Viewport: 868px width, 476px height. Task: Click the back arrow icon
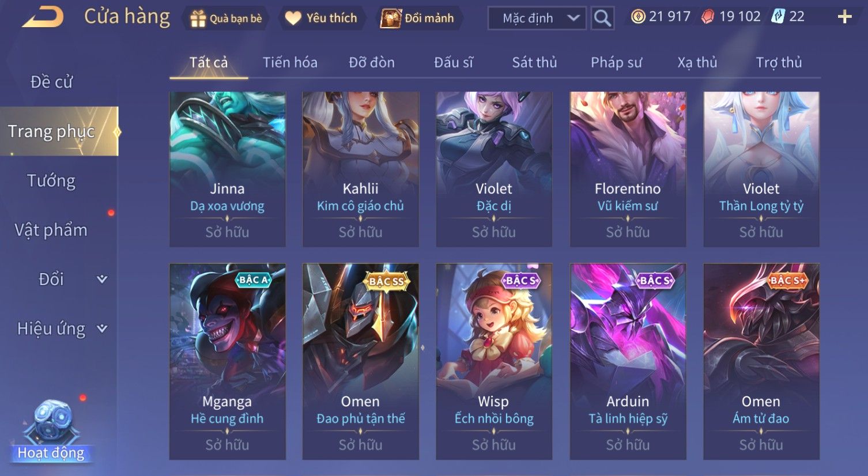(42, 17)
